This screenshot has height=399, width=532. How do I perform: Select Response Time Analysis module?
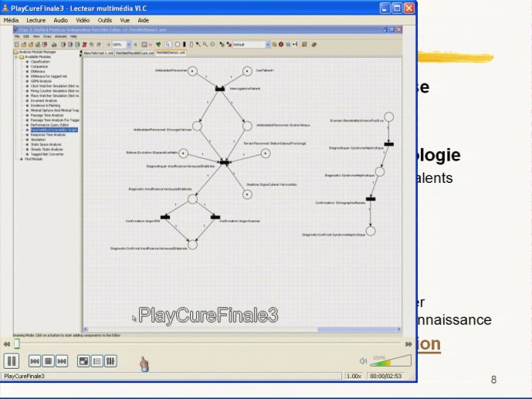(48, 134)
